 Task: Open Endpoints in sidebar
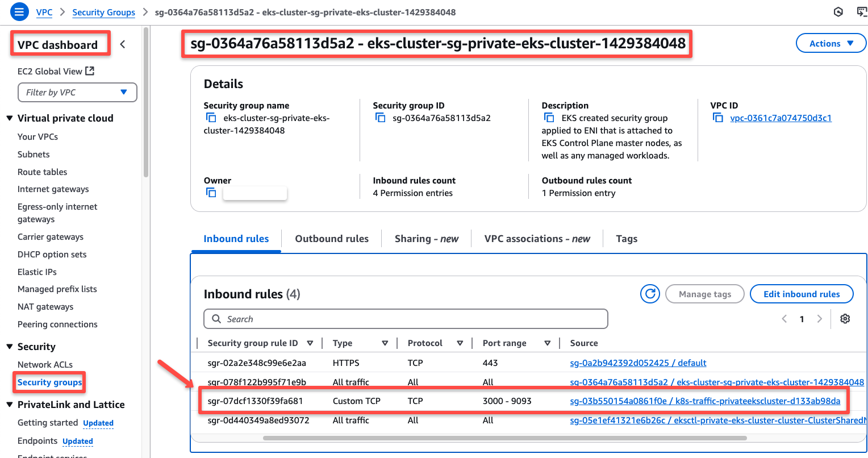click(x=37, y=440)
